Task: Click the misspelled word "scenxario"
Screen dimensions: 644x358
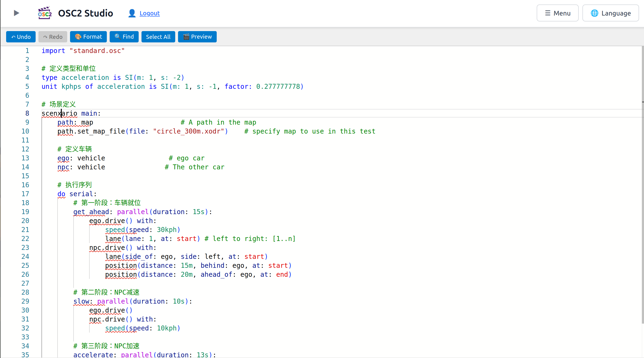Action: [59, 113]
